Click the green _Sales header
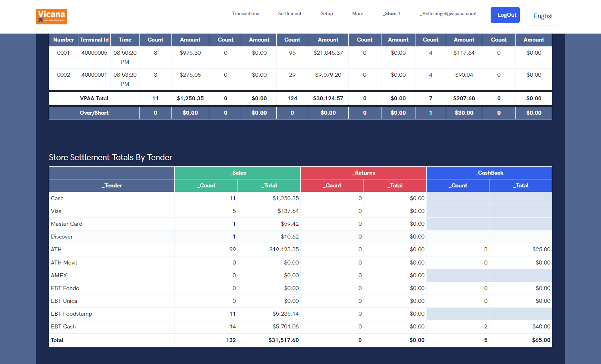The width and height of the screenshot is (601, 364). (x=238, y=173)
